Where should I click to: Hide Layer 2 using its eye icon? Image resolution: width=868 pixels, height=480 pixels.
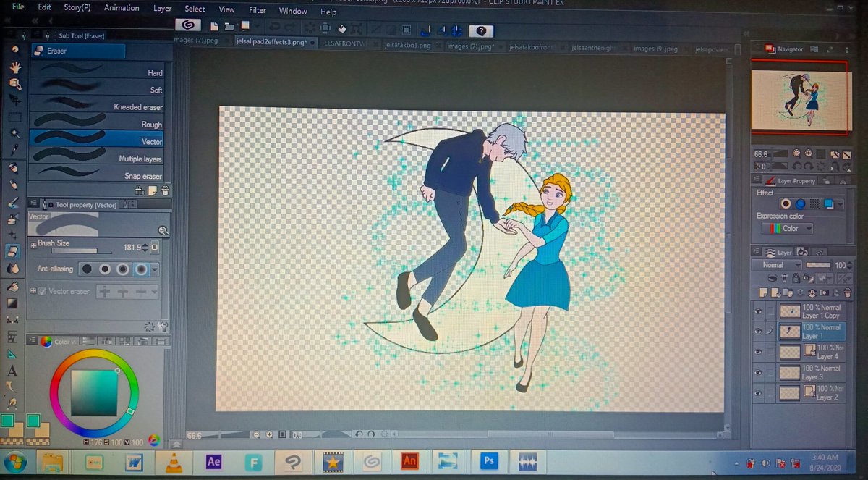[759, 394]
